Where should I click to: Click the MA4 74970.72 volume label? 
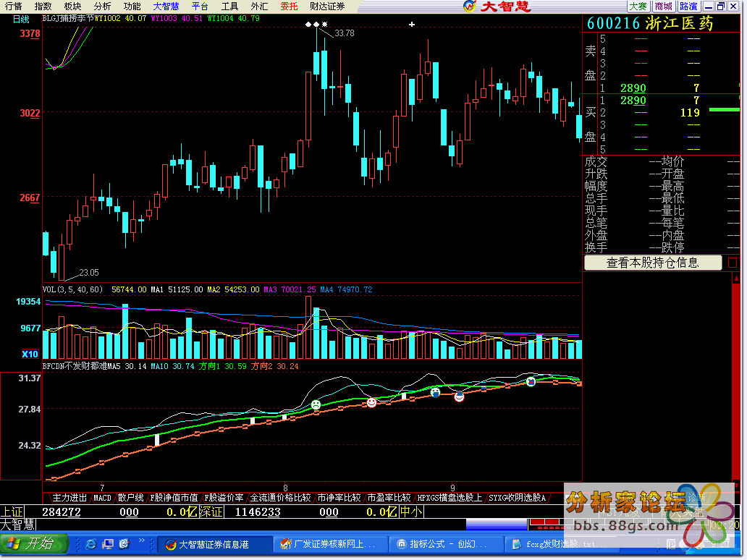346,289
